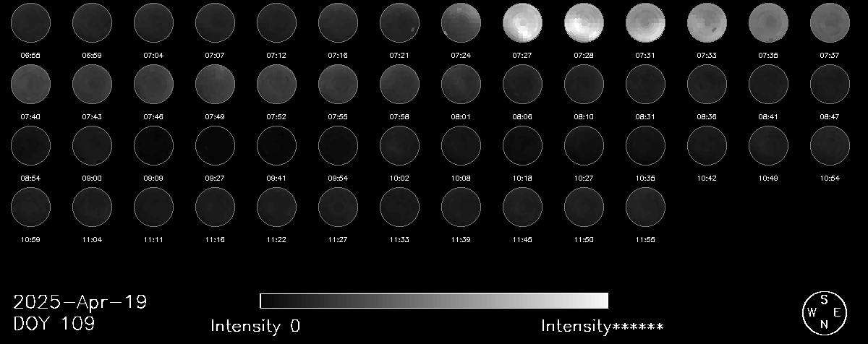Viewport: 868px width, 344px height.
Task: Select the 08:01 disk image
Action: pos(461,84)
